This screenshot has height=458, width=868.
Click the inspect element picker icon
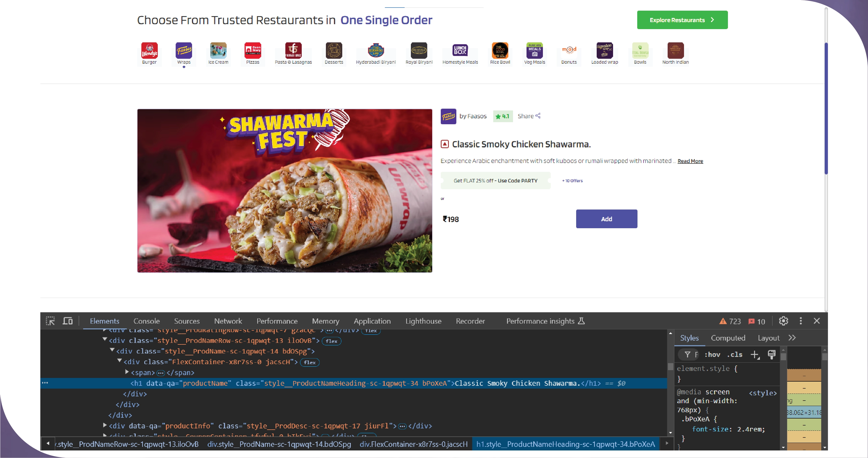click(50, 321)
